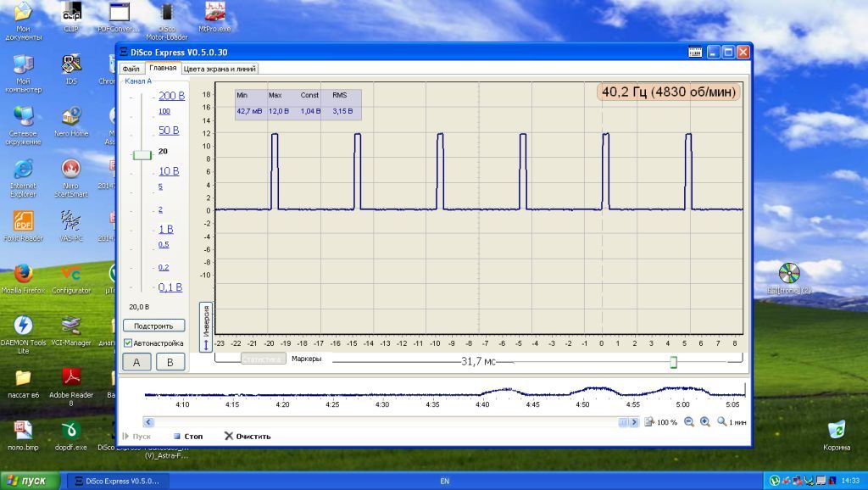Screen dimensions: 868x490
Task: Open DiSco Motor-Loader desktop icon
Action: coord(167,21)
